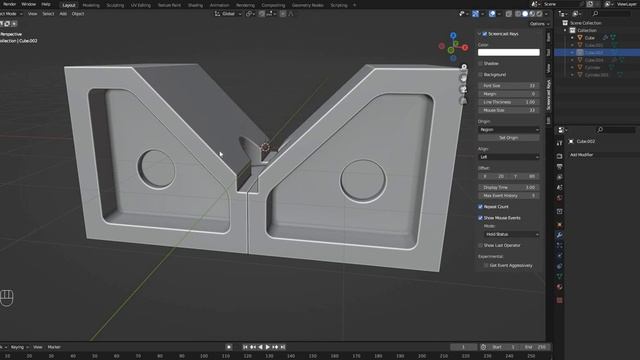This screenshot has height=360, width=640.
Task: Open the Output properties tab icon
Action: click(x=560, y=167)
